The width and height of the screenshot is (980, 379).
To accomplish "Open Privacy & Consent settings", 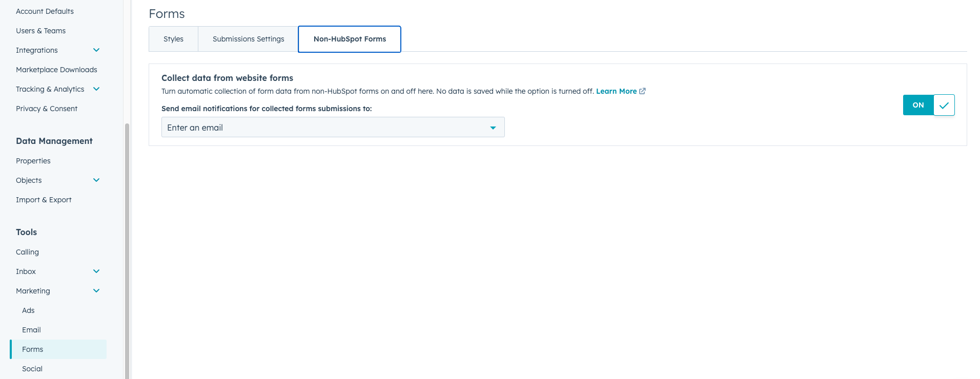I will (47, 108).
